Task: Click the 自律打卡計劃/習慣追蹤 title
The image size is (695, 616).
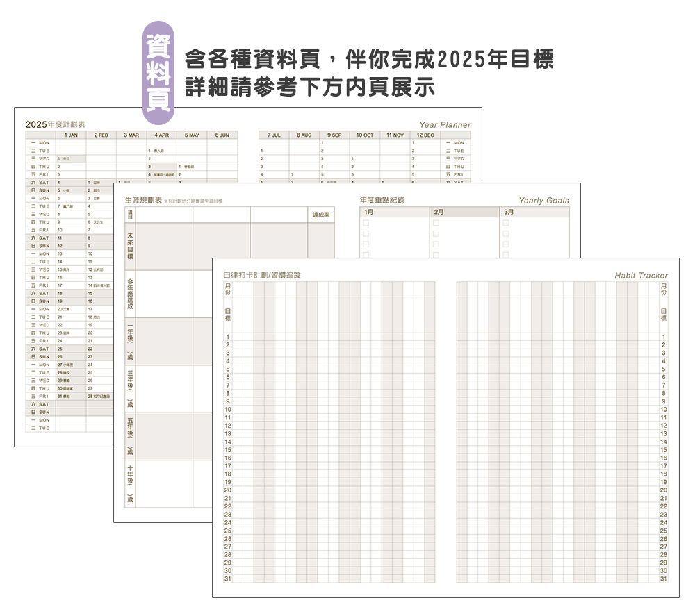Action: [262, 275]
